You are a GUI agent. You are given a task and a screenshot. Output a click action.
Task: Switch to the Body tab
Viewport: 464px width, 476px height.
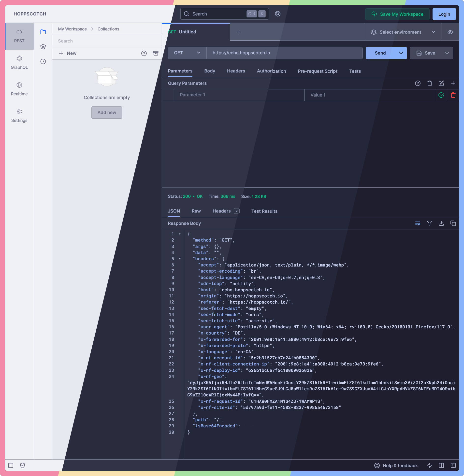210,71
